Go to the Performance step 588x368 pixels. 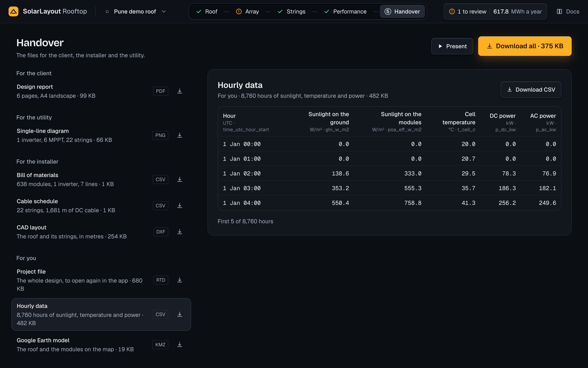pyautogui.click(x=345, y=11)
